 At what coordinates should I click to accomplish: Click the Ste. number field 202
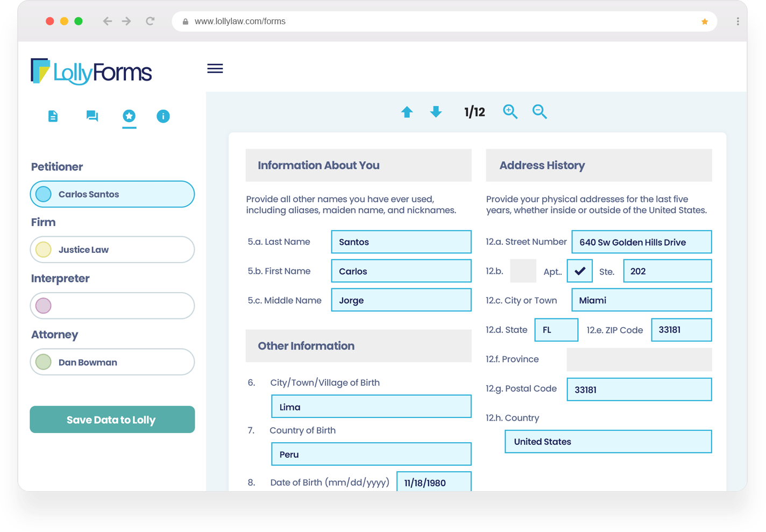(668, 271)
